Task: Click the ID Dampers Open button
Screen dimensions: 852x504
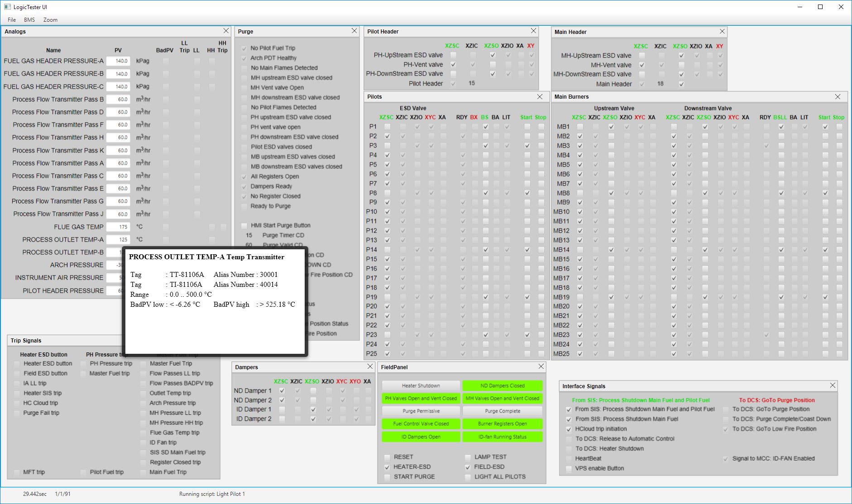Action: [x=421, y=437]
